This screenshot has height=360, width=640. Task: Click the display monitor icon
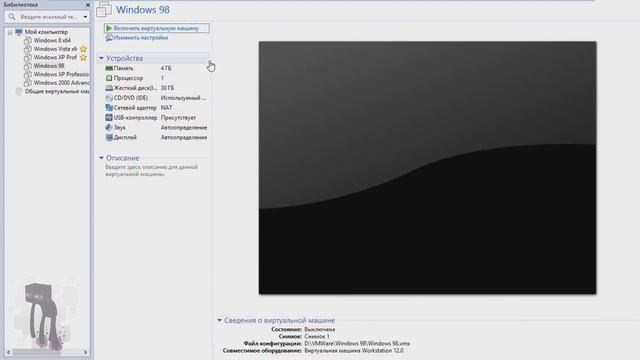(x=109, y=138)
